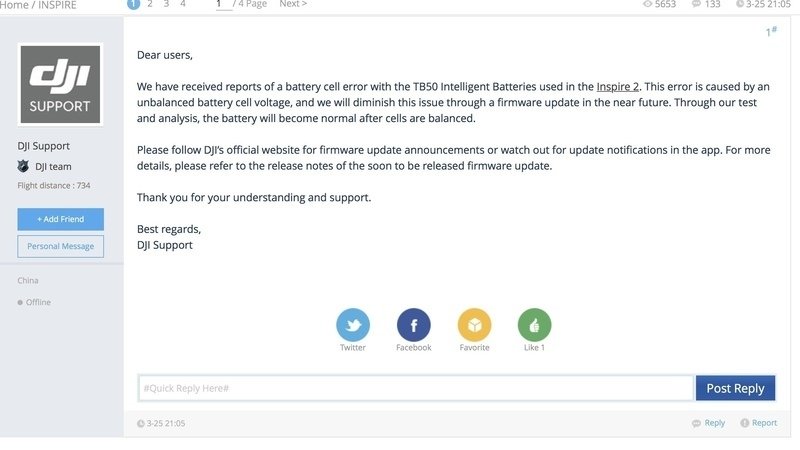The height and width of the screenshot is (450, 800).
Task: Click the Next page link
Action: coord(293,4)
